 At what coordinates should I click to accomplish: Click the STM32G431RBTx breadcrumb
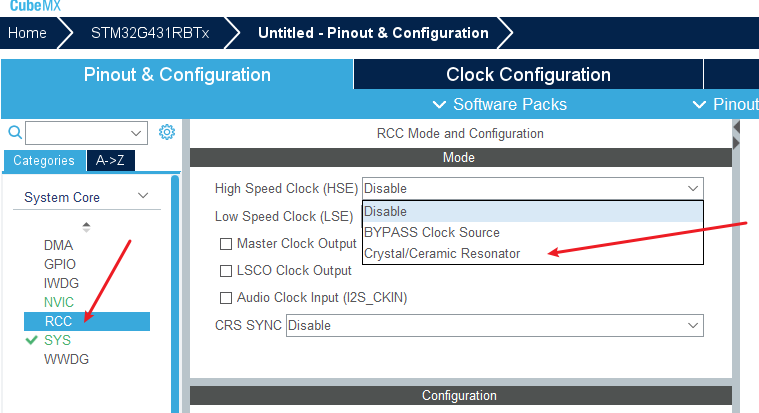coord(150,33)
